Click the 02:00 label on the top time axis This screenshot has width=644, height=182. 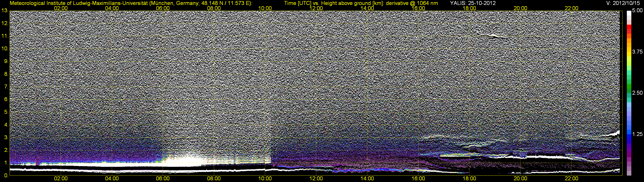click(x=61, y=8)
